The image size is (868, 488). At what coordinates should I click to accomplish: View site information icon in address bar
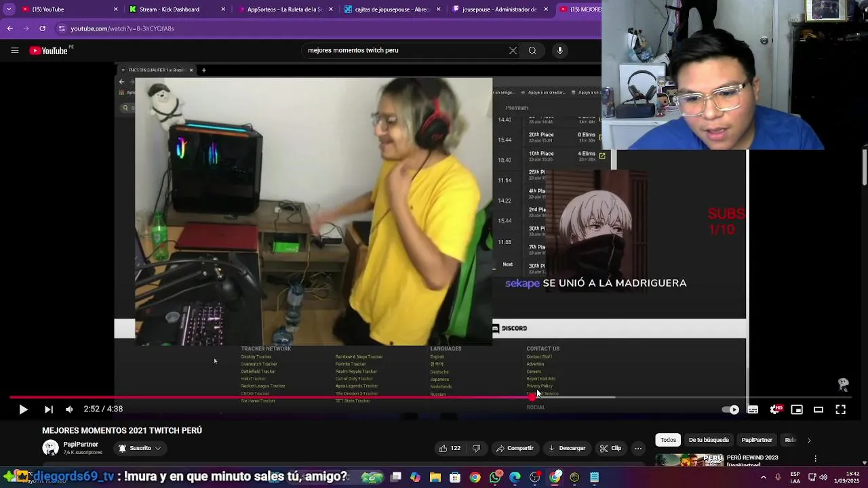pyautogui.click(x=62, y=28)
